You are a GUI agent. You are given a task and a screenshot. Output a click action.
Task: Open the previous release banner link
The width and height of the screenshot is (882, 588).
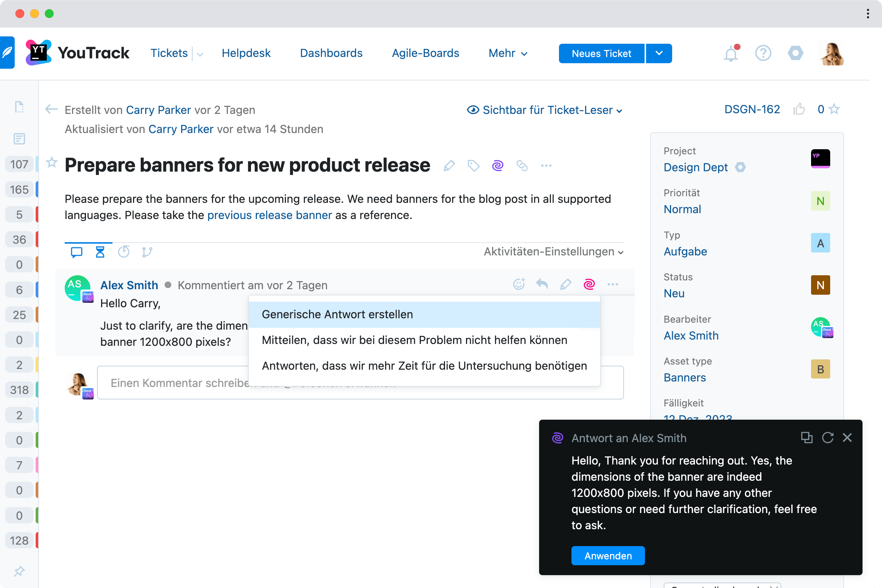(269, 215)
